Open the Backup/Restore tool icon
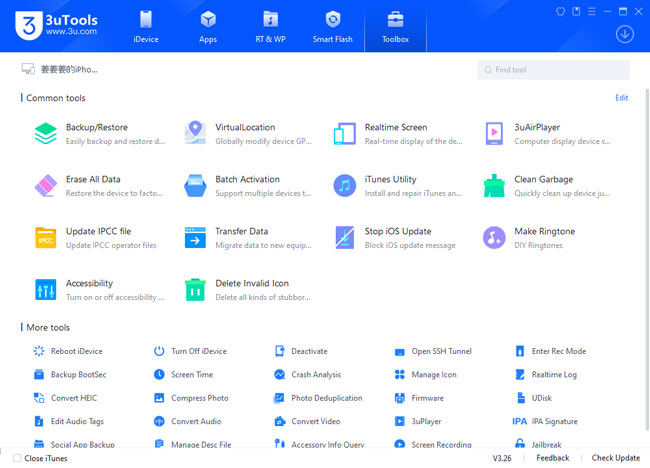The width and height of the screenshot is (650, 468). click(46, 133)
